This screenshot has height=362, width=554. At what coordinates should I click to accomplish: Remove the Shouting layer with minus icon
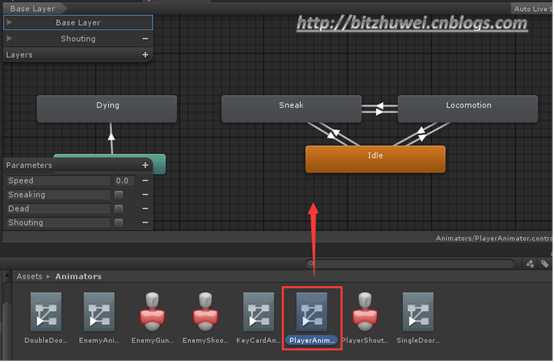click(145, 38)
